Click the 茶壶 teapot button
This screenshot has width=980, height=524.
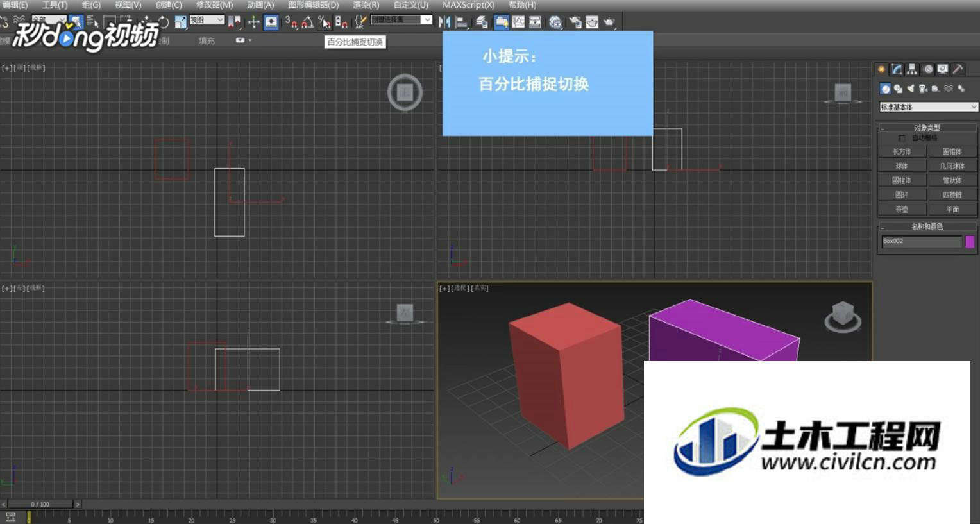pos(902,209)
